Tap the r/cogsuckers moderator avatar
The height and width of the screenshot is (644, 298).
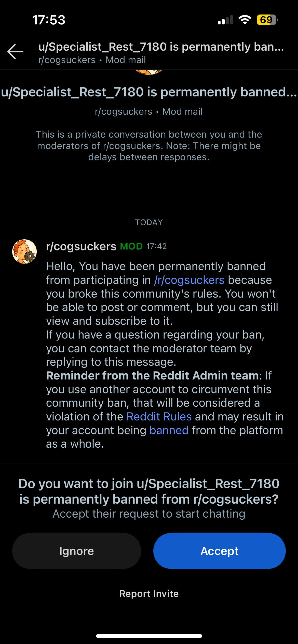[x=24, y=252]
